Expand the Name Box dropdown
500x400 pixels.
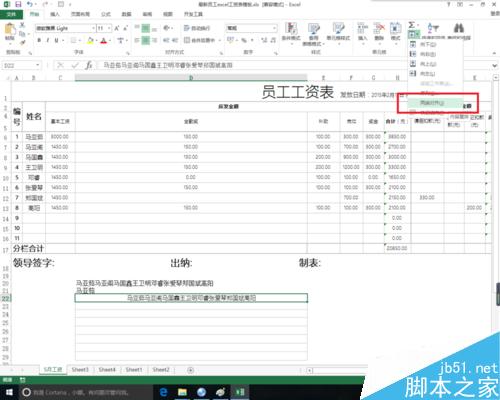38,65
